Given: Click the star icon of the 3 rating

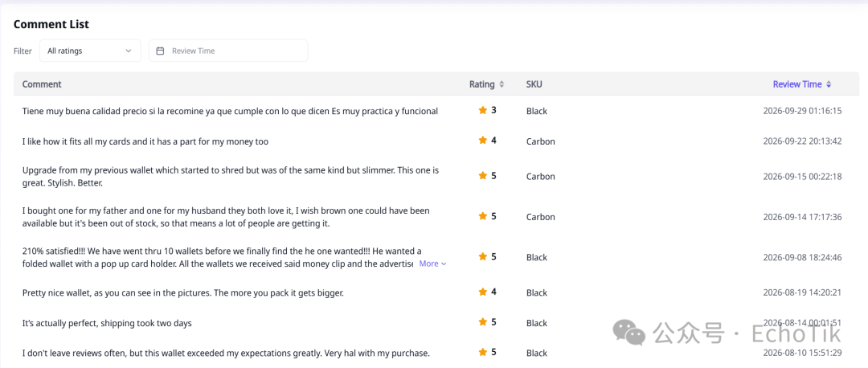Looking at the screenshot, I should [x=483, y=110].
